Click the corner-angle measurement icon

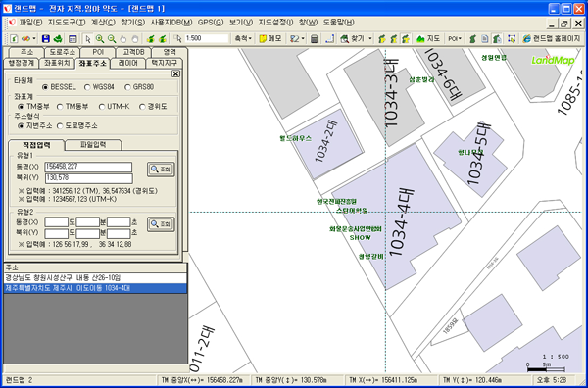[329, 38]
